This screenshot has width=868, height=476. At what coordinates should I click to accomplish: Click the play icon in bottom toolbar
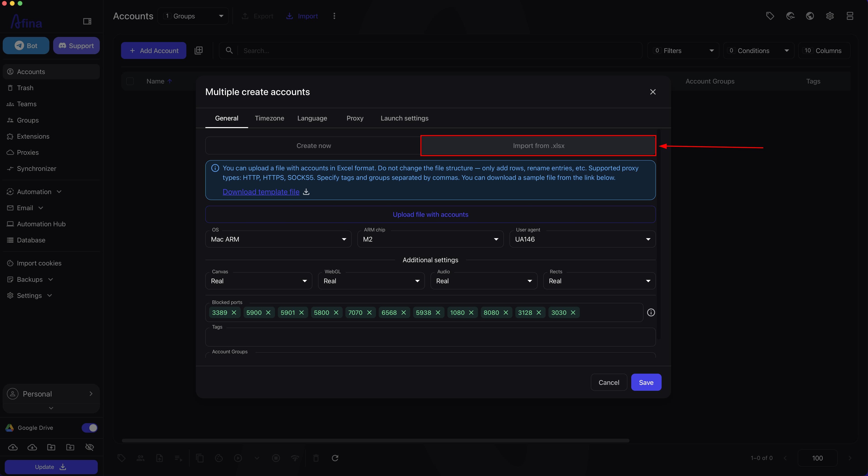point(238,458)
